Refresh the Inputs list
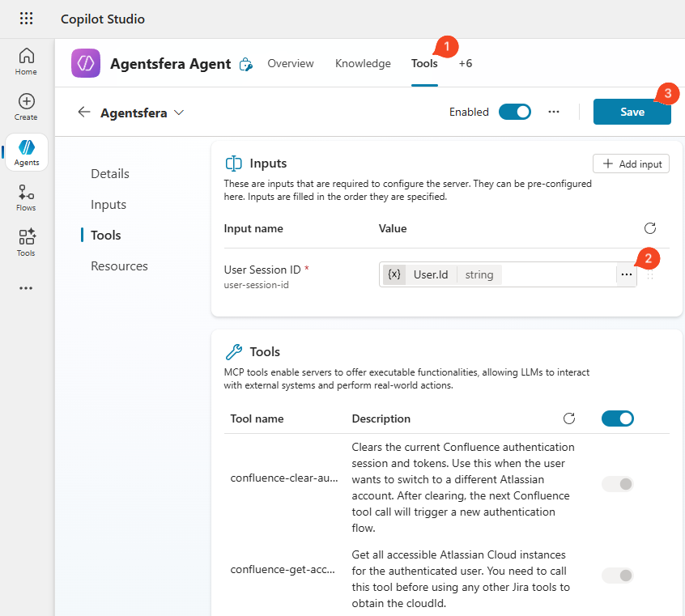Screen dimensions: 685x616 pos(649,228)
